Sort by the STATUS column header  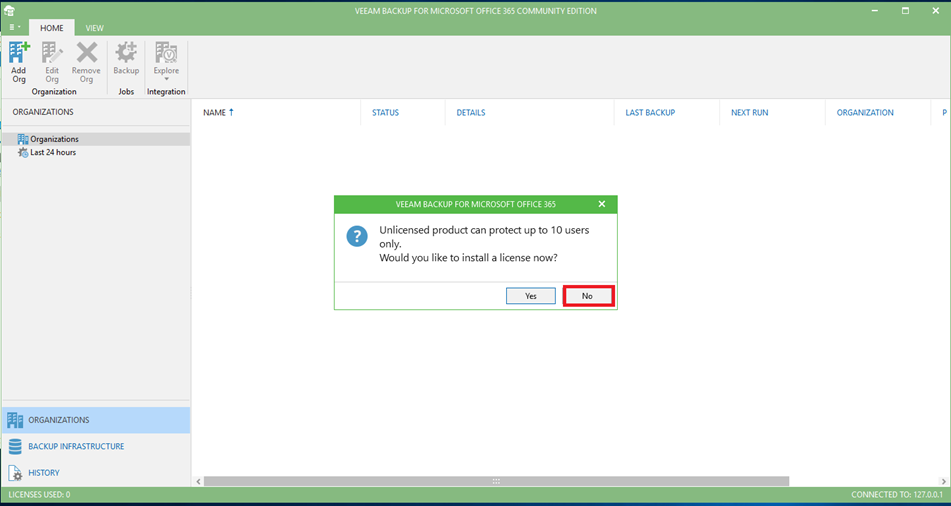click(x=385, y=112)
